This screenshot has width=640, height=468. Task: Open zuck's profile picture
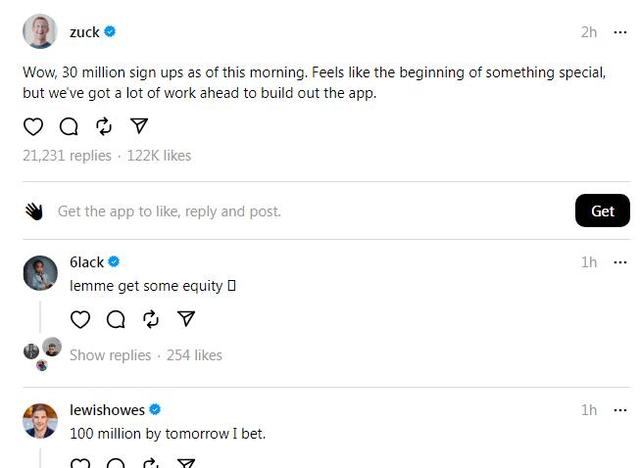[40, 32]
